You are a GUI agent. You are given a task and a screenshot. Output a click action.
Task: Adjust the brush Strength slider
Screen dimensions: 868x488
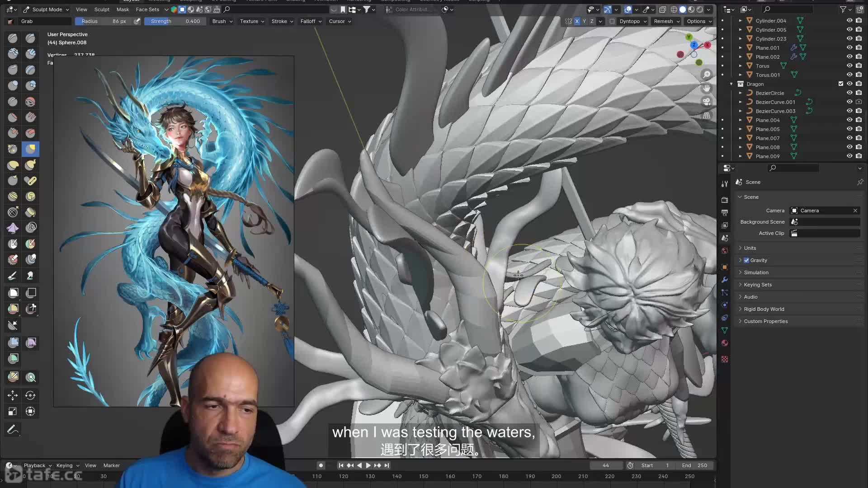coord(176,21)
